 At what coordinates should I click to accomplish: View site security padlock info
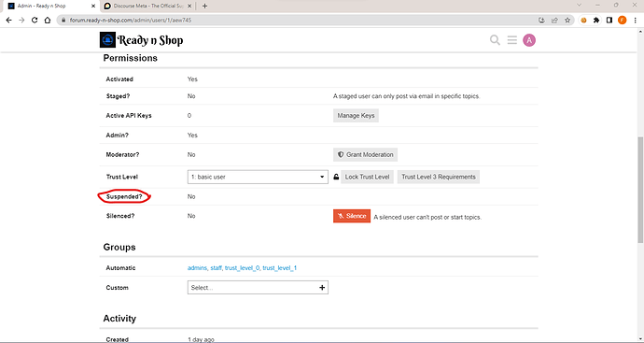pyautogui.click(x=63, y=20)
